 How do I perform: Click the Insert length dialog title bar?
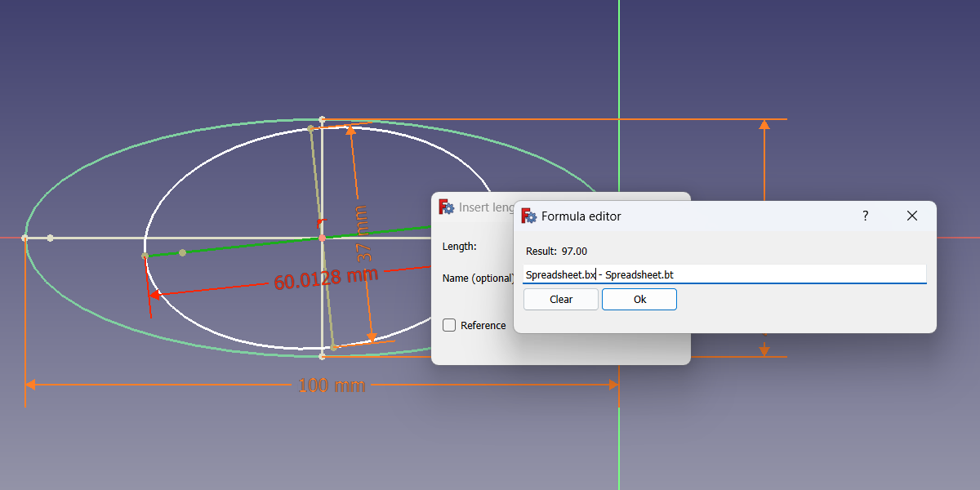(x=490, y=207)
